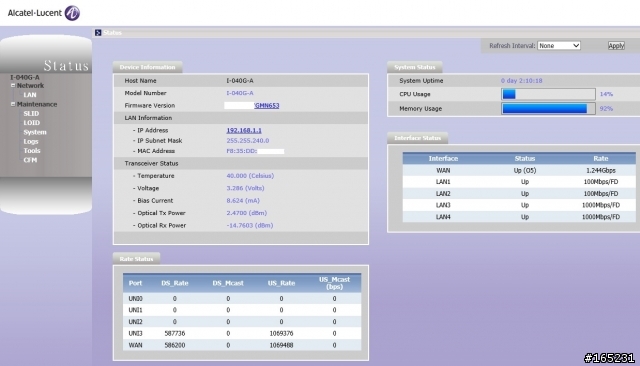Click the LAN1 interface row
Image resolution: width=640 pixels, height=366 pixels.
coord(519,182)
